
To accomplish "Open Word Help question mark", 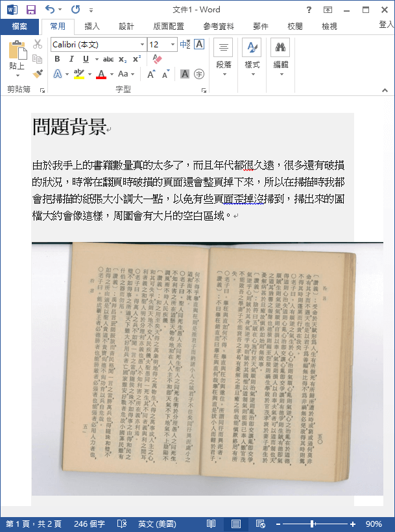I will 309,10.
